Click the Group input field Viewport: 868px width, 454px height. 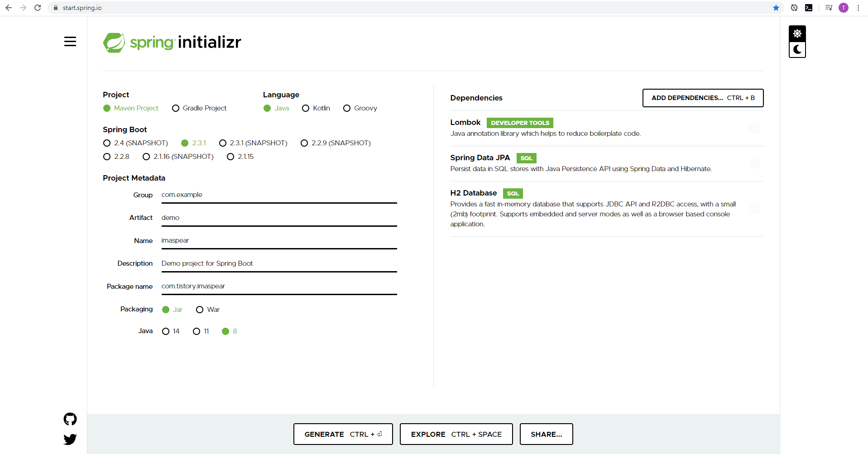pyautogui.click(x=279, y=195)
